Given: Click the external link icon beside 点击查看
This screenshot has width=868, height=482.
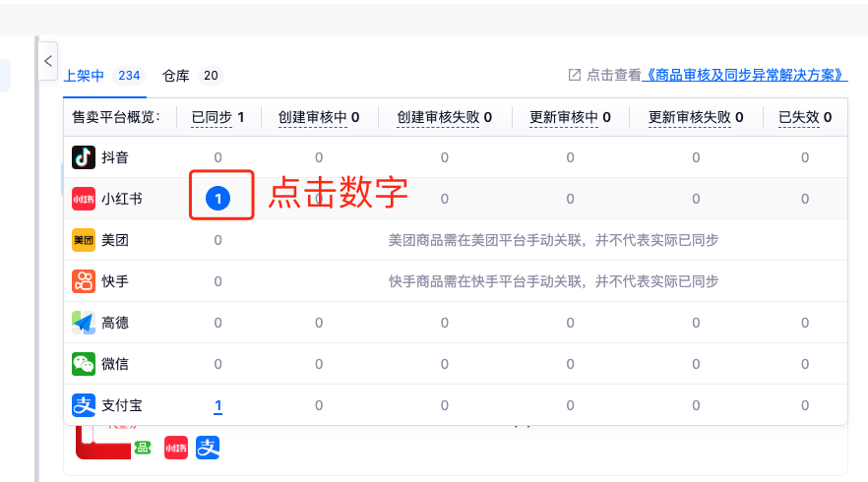Looking at the screenshot, I should click(575, 75).
